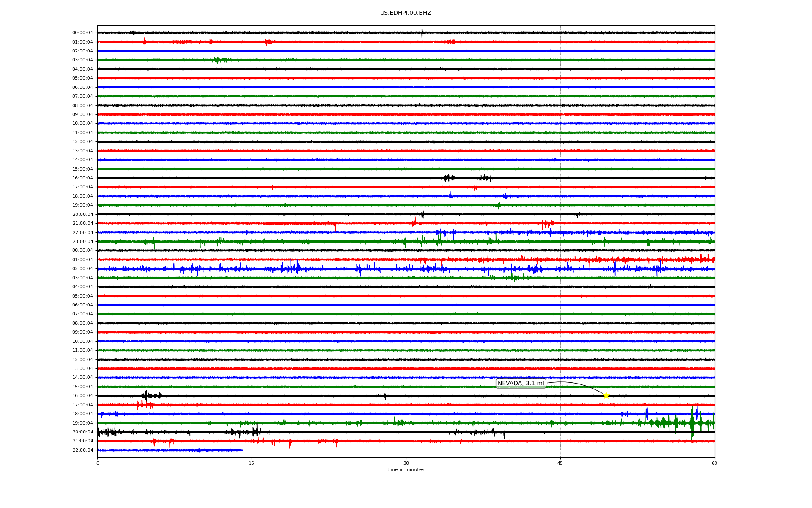Screen dimensions: 812x508
Task: Click x-axis tick label 0
Action: click(x=98, y=463)
